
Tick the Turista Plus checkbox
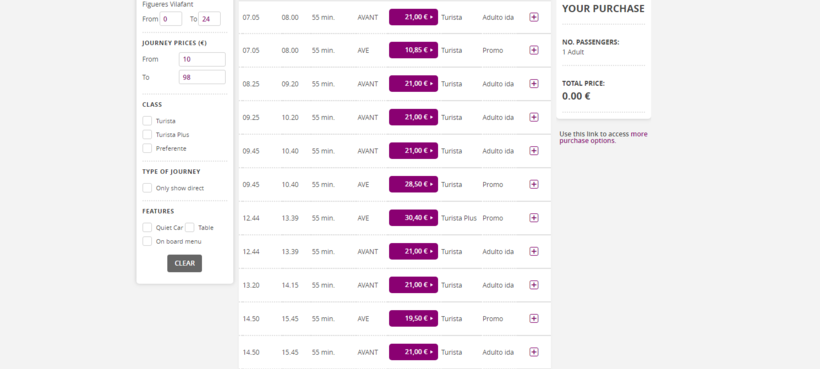tap(147, 134)
